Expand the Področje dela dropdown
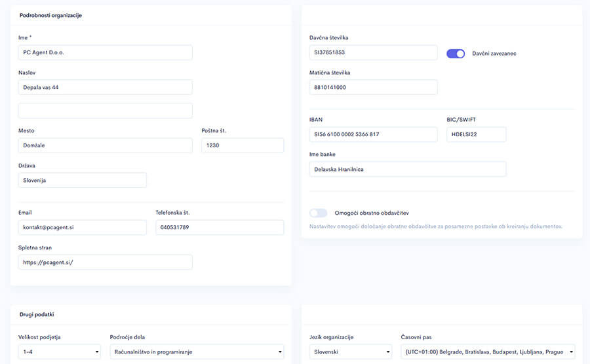This screenshot has height=364, width=590. [197, 352]
